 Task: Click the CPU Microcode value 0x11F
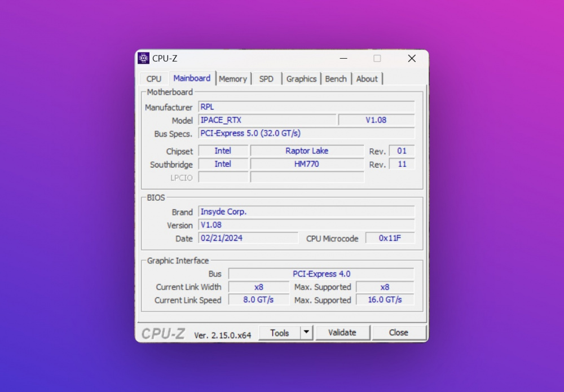(x=390, y=238)
